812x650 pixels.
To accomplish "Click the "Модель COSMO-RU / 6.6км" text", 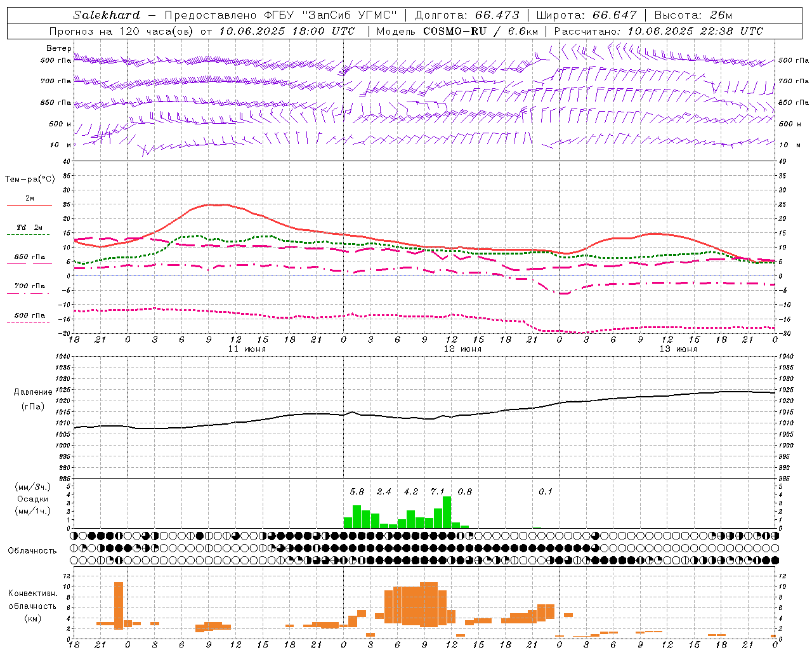I will click(x=457, y=31).
